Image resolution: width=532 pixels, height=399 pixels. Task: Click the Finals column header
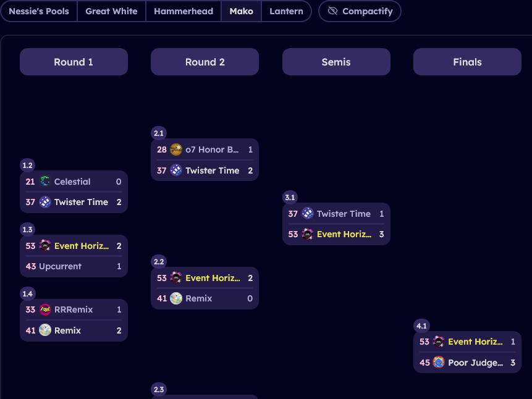click(x=467, y=62)
